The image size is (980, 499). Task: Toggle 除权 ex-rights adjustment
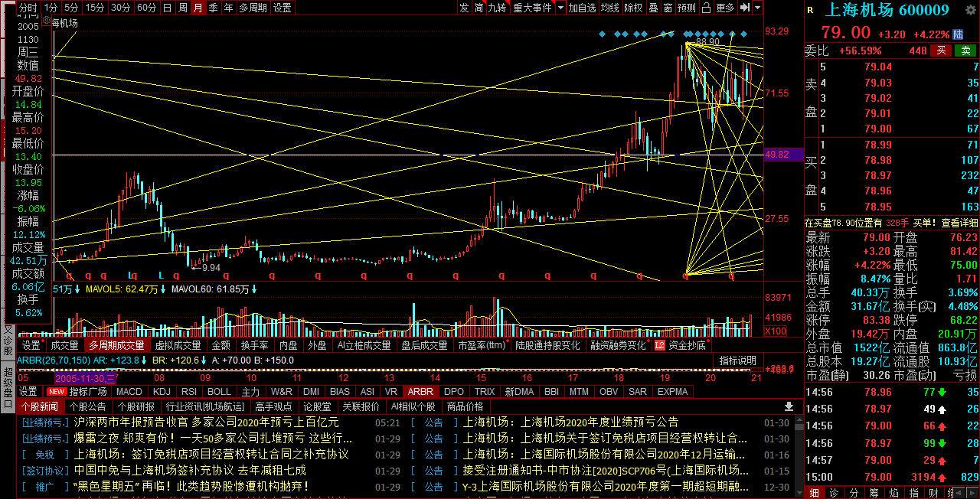(633, 8)
